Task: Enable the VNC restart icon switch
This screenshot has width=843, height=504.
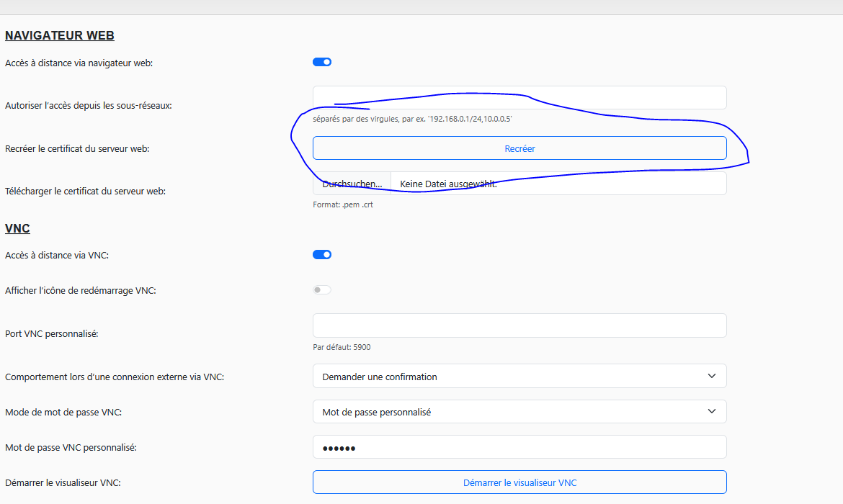Action: 321,290
